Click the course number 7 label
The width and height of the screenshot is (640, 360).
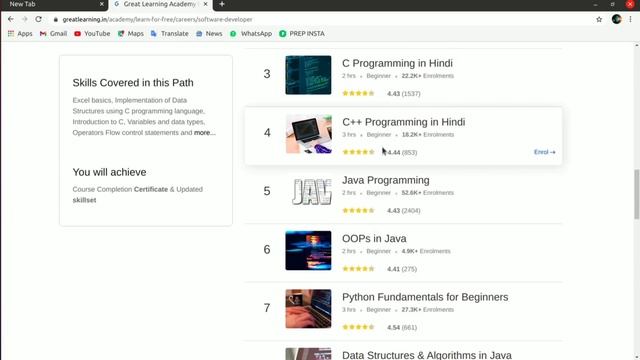coord(267,308)
